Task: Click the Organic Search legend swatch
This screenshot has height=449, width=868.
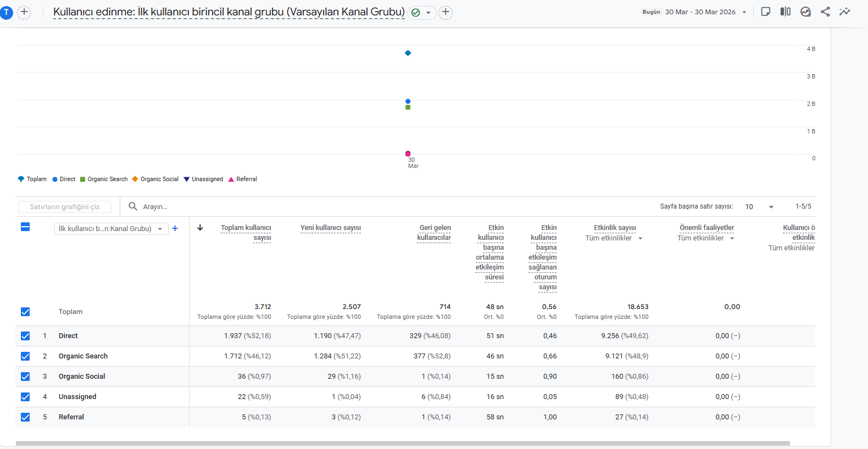Action: tap(83, 179)
